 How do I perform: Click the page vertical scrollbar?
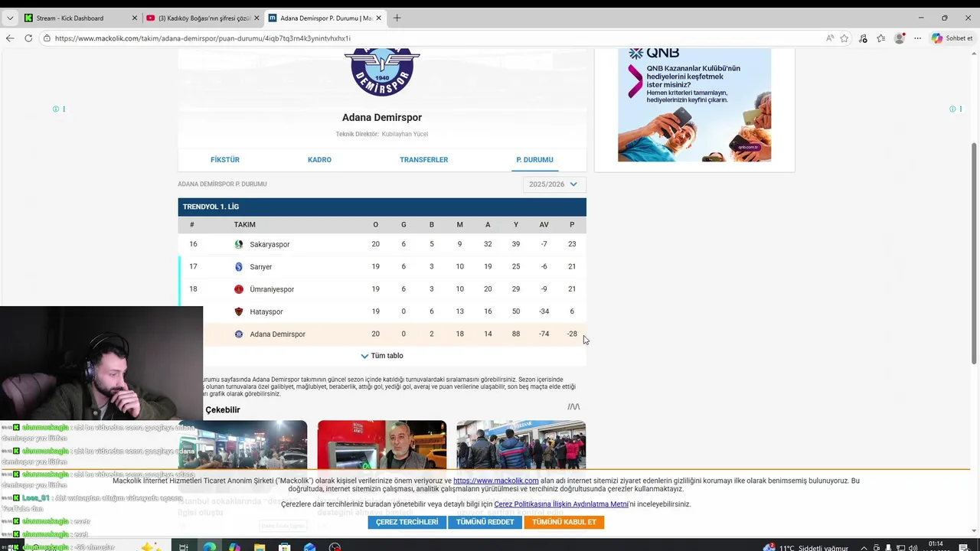974,253
